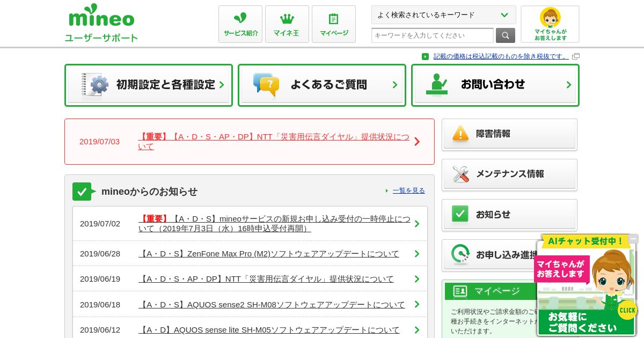Open 初期設定と各種設定 banner button

(149, 85)
